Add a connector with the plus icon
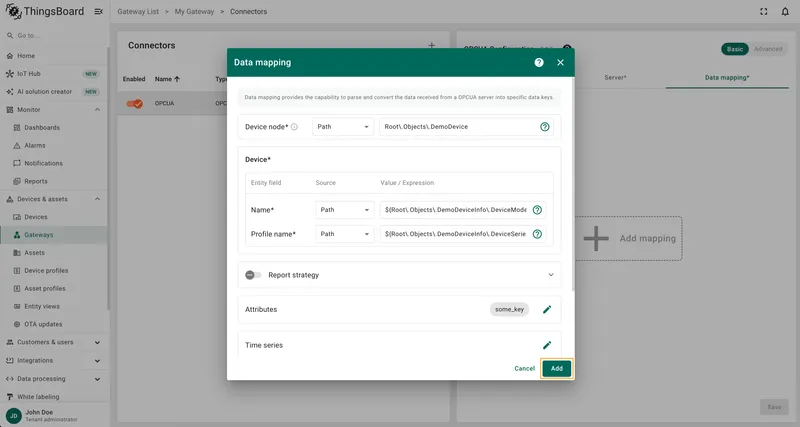Viewport: 800px width, 427px height. (432, 45)
